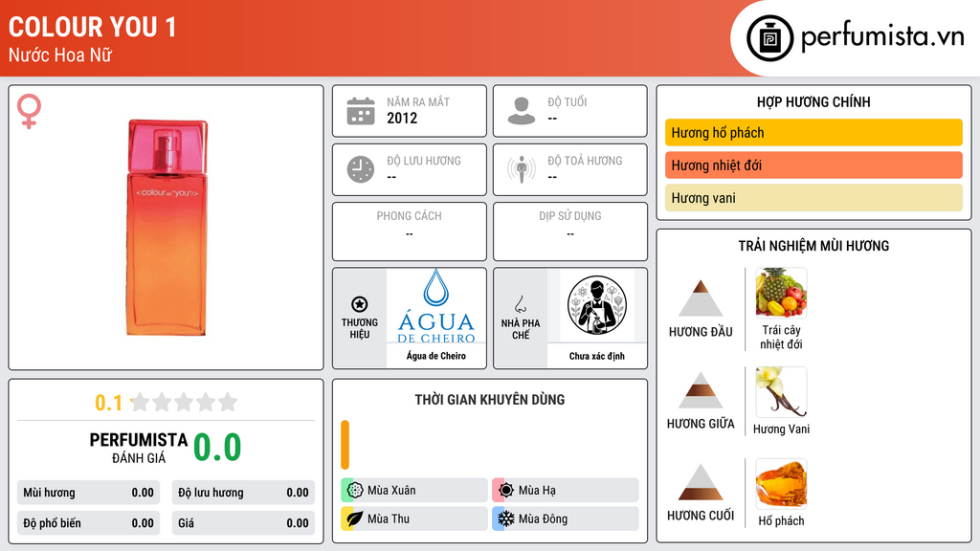Click the Hổ phách note label

pyautogui.click(x=781, y=521)
